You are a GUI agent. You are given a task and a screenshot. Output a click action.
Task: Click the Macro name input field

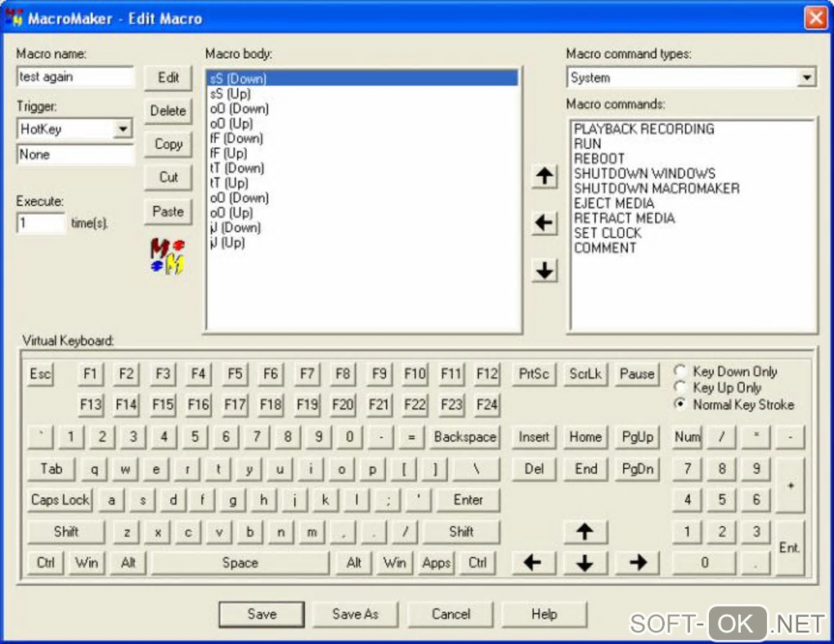coord(75,77)
